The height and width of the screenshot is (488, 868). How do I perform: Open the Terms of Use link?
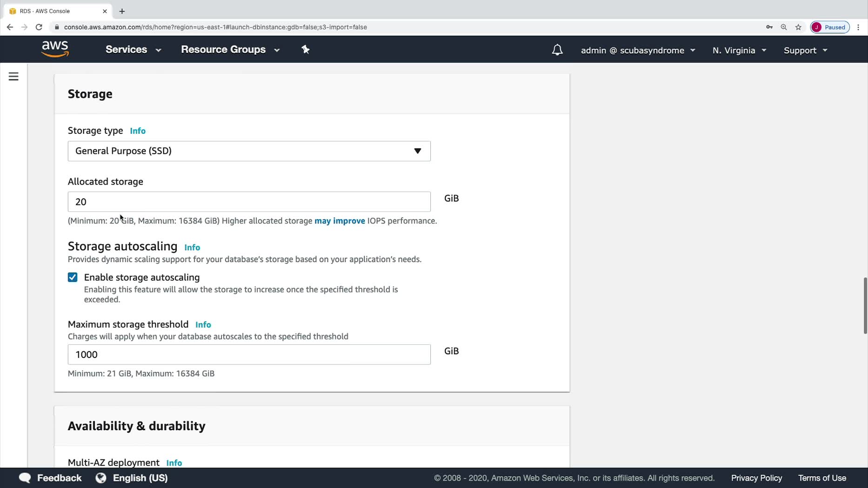click(822, 478)
